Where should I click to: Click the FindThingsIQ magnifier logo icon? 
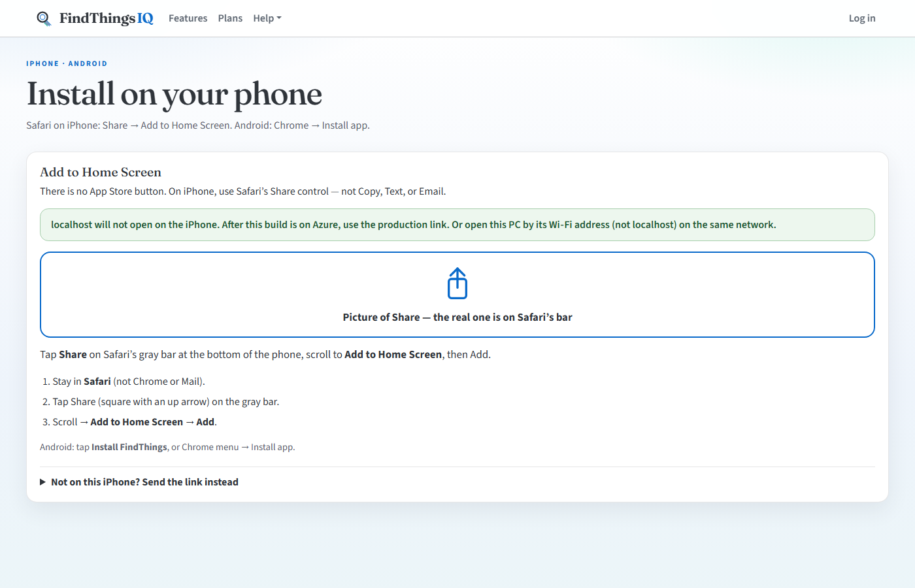click(44, 18)
